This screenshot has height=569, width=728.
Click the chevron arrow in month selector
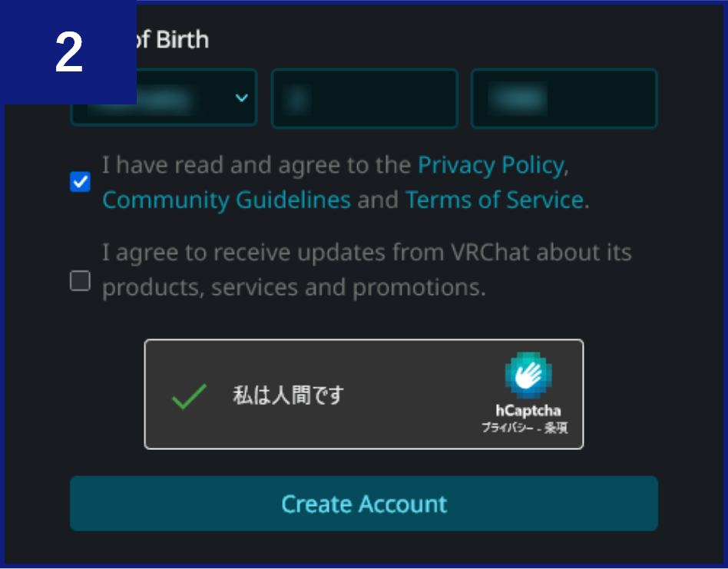(x=242, y=98)
